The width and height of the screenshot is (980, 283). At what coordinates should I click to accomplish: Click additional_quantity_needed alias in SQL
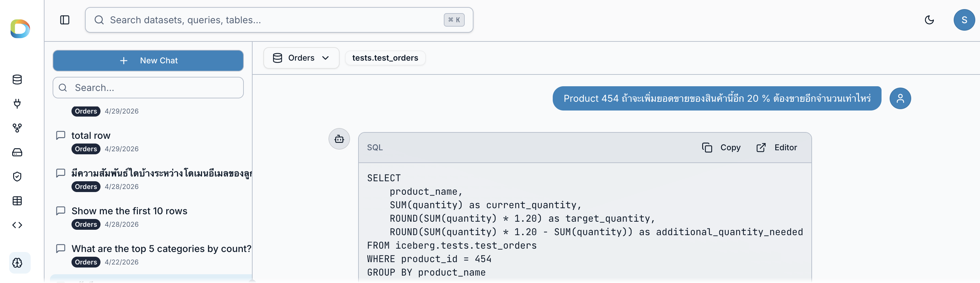(729, 232)
